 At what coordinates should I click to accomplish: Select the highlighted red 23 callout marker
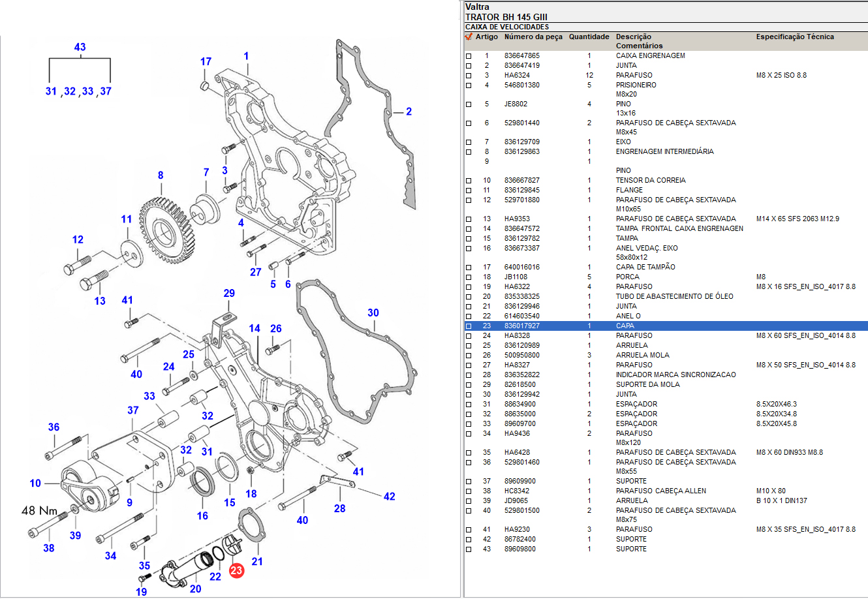236,571
